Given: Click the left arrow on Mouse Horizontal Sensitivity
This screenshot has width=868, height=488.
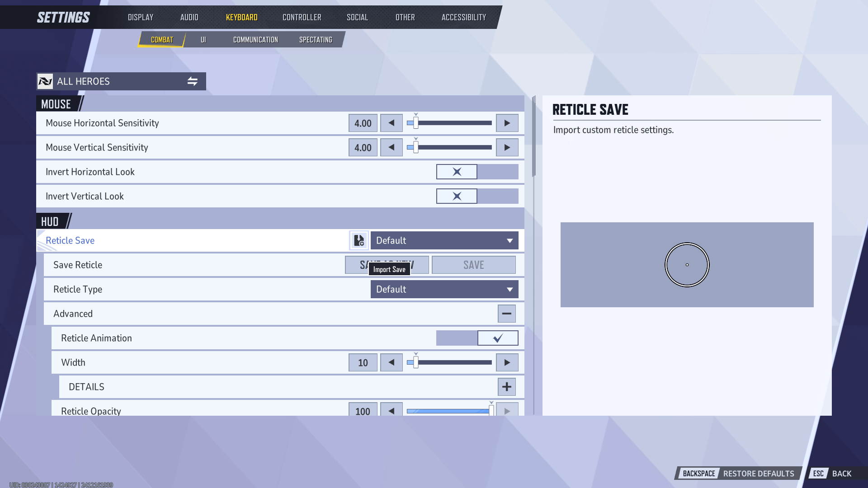Looking at the screenshot, I should tap(391, 123).
